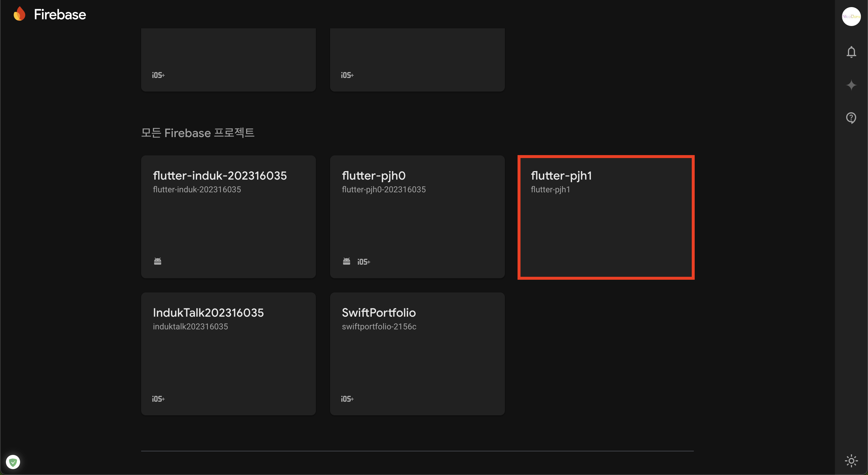868x475 pixels.
Task: Click the Firebase wordmark text
Action: [60, 14]
